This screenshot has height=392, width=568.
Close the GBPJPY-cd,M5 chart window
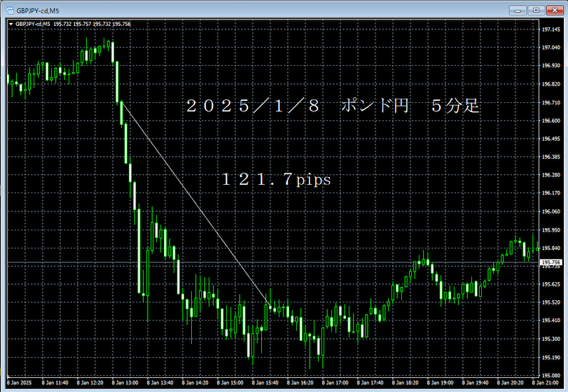coord(554,9)
